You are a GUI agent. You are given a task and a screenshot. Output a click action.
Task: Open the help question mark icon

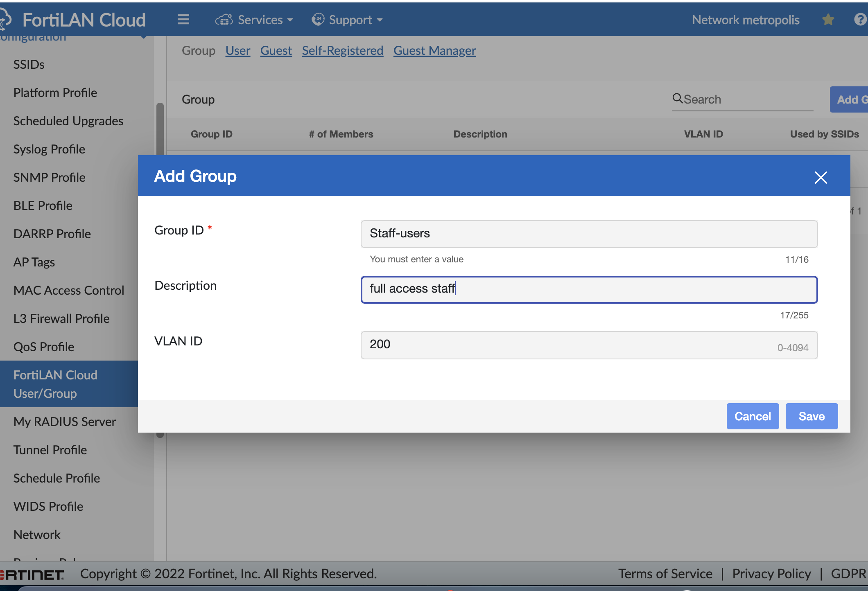point(860,19)
